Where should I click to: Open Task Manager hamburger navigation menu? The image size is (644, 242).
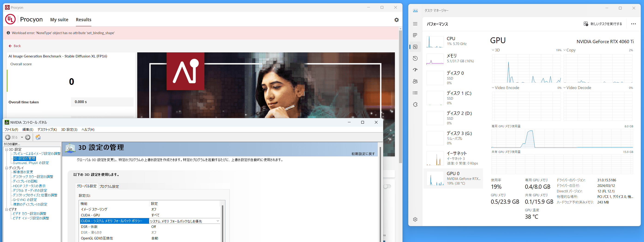415,24
